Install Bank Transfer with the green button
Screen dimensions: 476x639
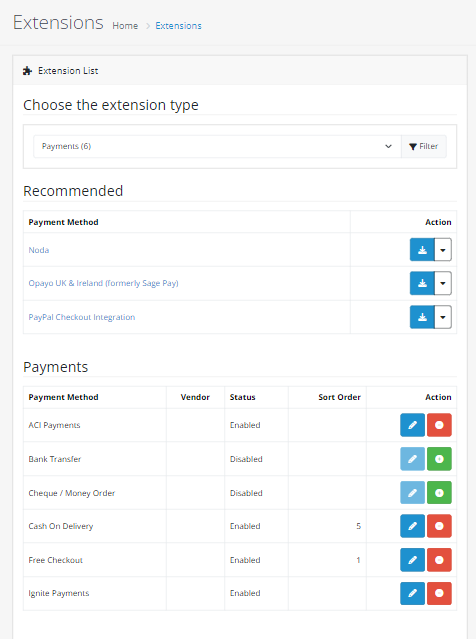click(439, 459)
